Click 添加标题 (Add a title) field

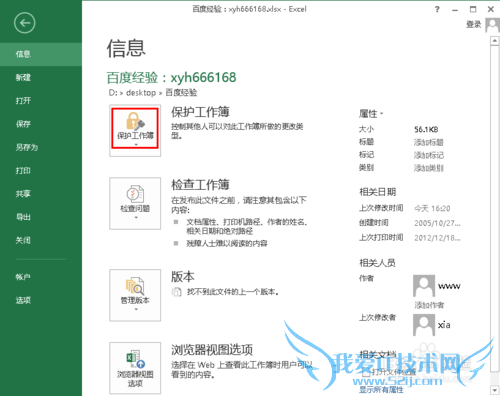[429, 142]
